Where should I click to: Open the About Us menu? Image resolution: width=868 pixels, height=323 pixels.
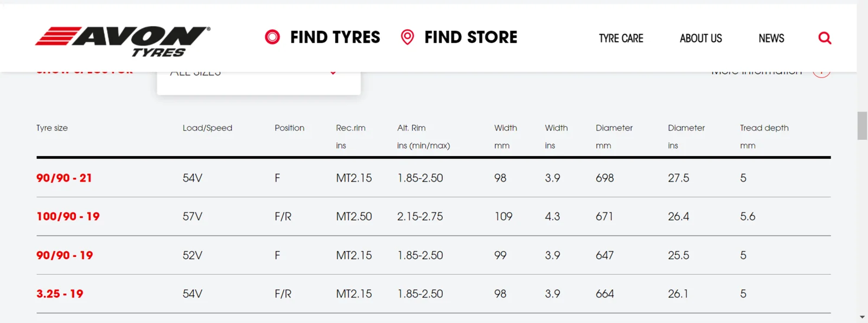coord(701,38)
